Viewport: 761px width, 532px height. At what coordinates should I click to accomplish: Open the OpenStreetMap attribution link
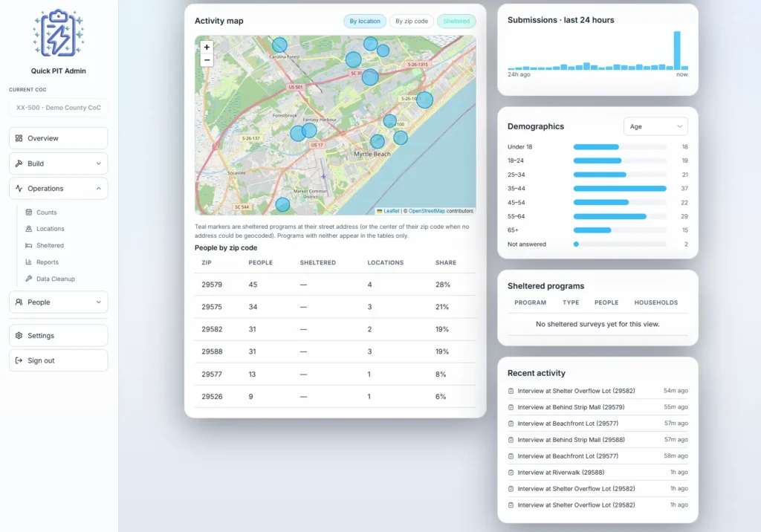point(427,211)
